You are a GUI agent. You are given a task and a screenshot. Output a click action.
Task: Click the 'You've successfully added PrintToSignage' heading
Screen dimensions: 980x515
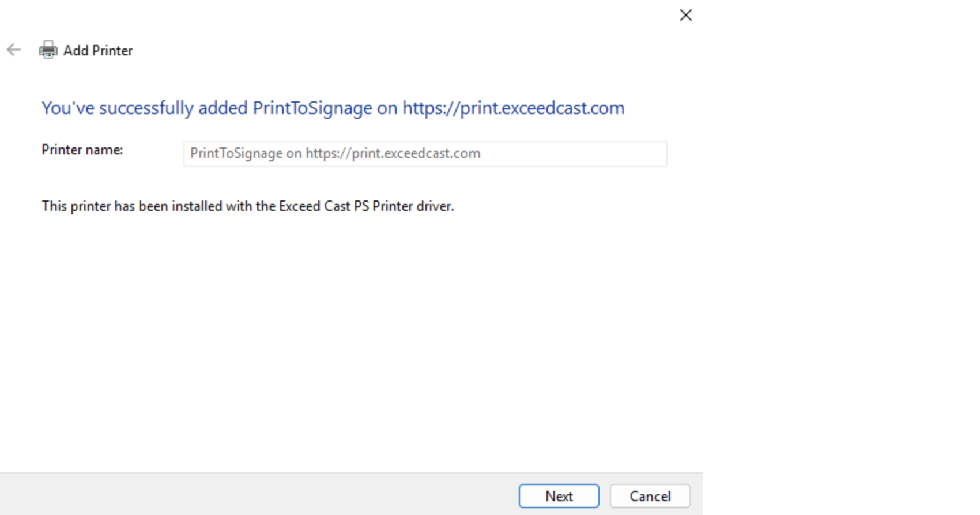coord(333,108)
